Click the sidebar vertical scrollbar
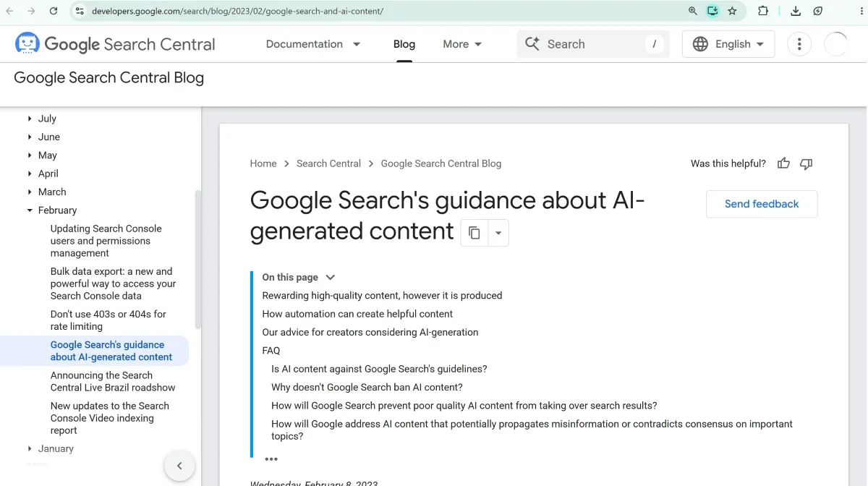Screen dimensions: 868x486 [x=198, y=260]
